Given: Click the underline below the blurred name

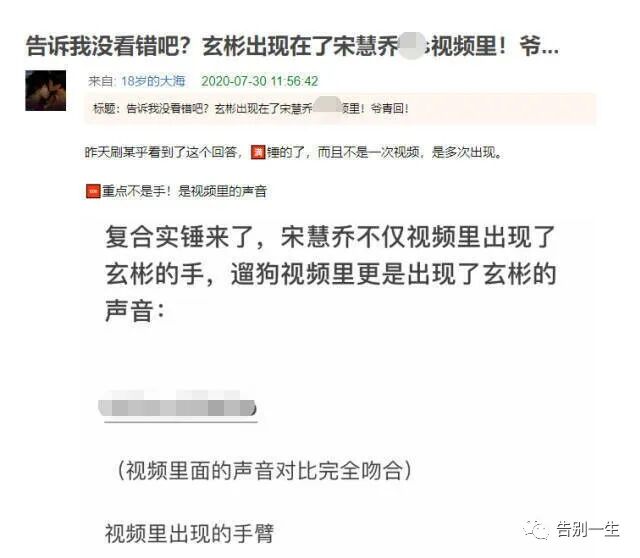Looking at the screenshot, I should 181,422.
